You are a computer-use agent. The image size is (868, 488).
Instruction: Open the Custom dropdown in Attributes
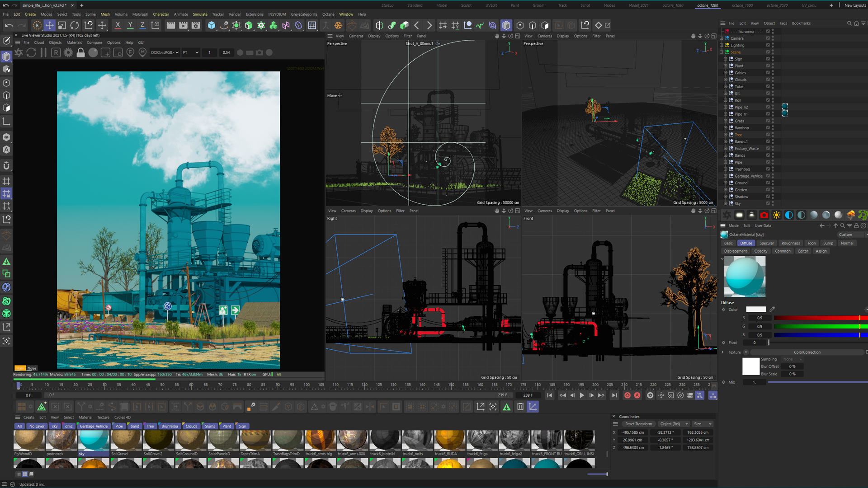click(x=852, y=235)
